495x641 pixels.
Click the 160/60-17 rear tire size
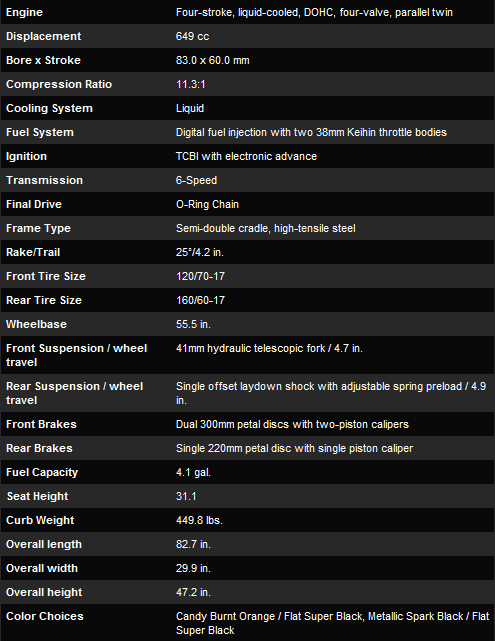pyautogui.click(x=200, y=300)
